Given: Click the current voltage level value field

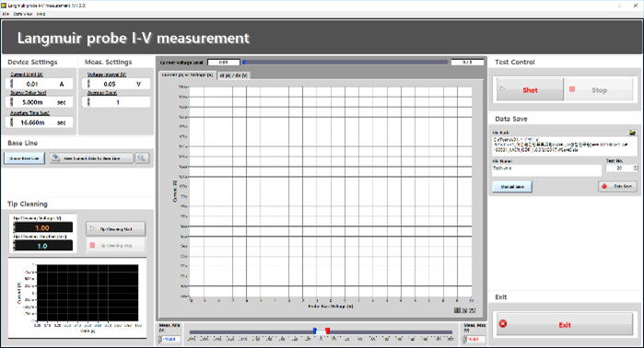Looking at the screenshot, I should tap(224, 63).
